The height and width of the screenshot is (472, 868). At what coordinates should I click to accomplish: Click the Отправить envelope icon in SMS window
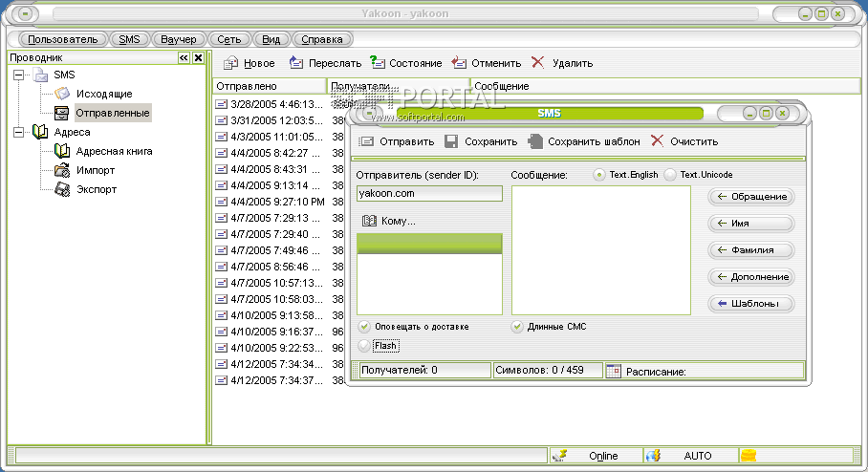tap(366, 141)
